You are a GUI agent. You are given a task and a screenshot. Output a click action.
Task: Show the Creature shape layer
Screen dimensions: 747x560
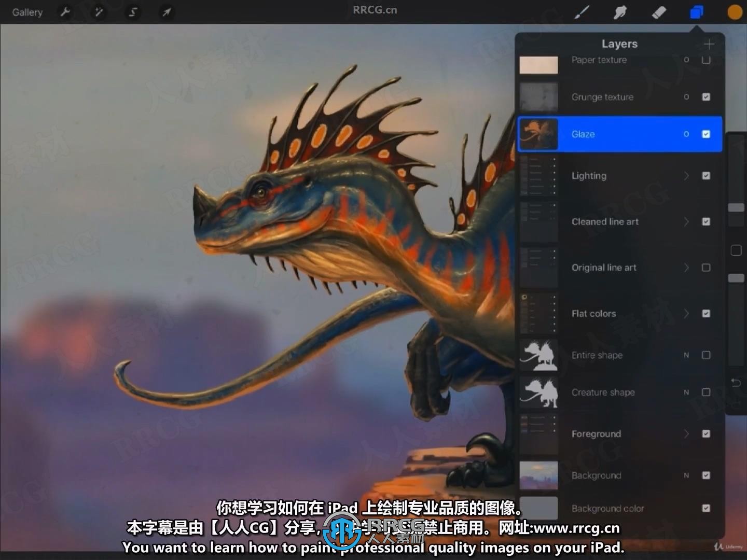click(706, 392)
